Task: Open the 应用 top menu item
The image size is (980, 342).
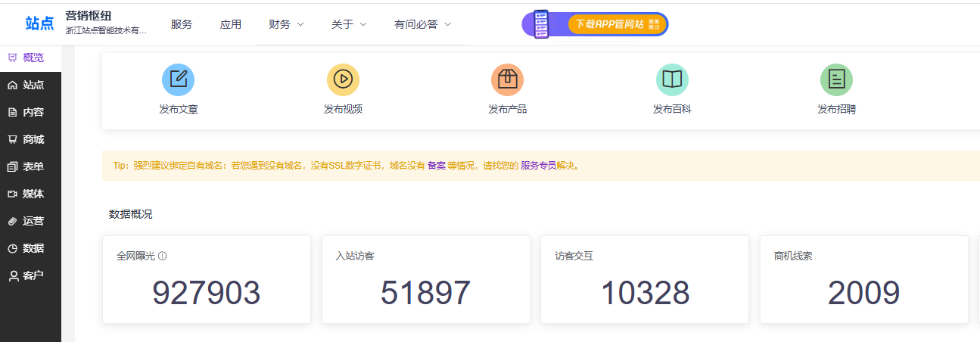Action: point(231,24)
